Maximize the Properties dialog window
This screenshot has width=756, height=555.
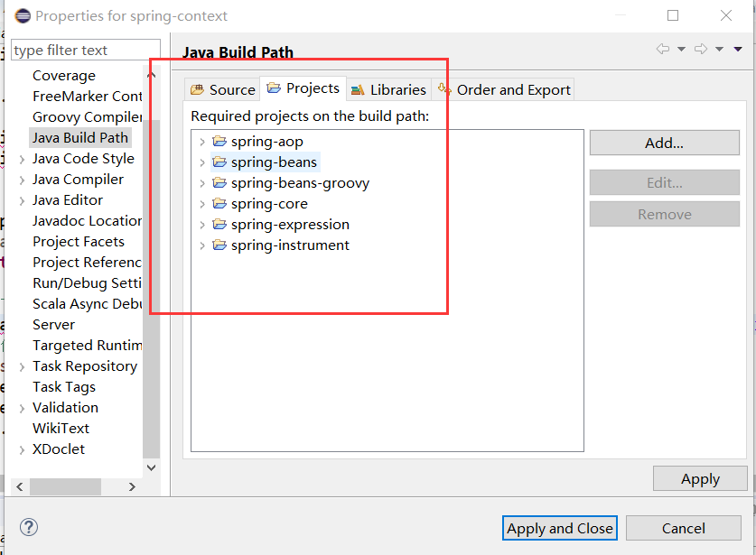tap(673, 15)
